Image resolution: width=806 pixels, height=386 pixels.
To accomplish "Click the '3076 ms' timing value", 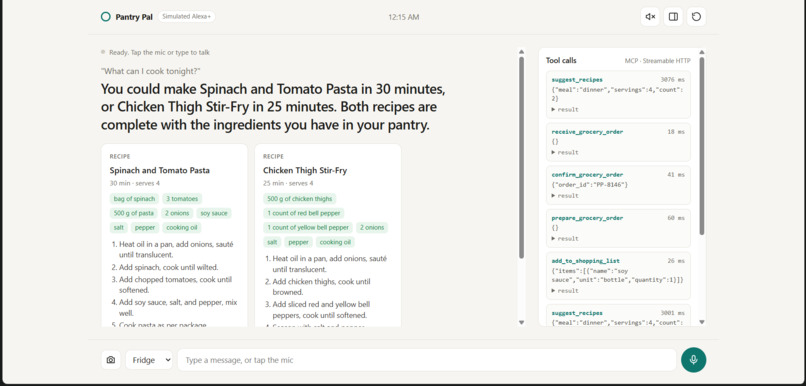I will (673, 80).
